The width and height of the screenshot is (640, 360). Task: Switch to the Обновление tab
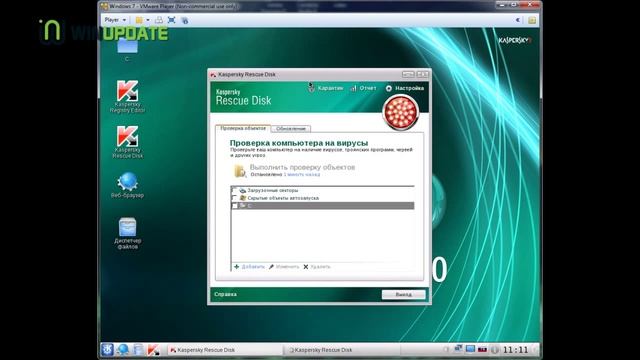coord(291,129)
